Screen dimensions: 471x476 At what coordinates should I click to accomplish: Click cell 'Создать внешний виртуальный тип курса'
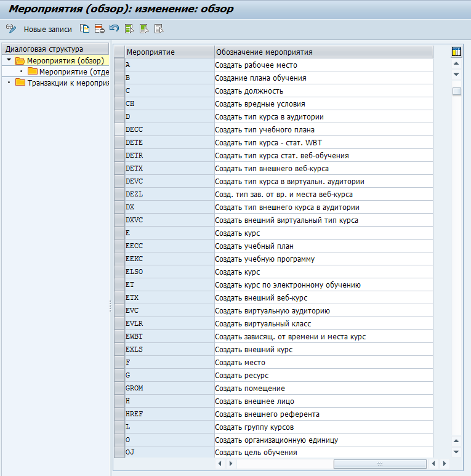click(x=323, y=220)
